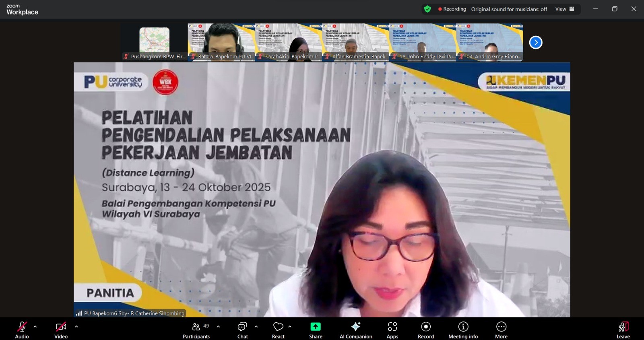Unmute microphone with the Audio button
644x340 pixels.
tap(22, 330)
